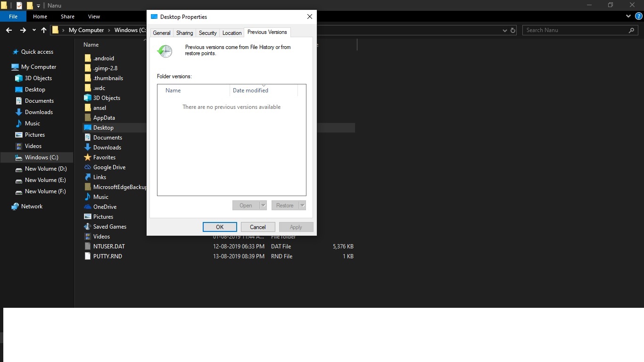Sort by Date modified column header
The image size is (644, 362).
[250, 90]
